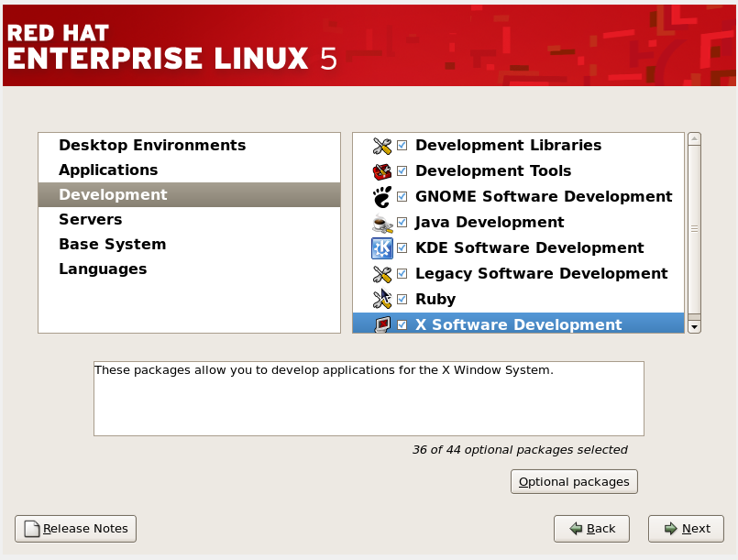Uncheck the Development Libraries checkbox

tap(402, 145)
